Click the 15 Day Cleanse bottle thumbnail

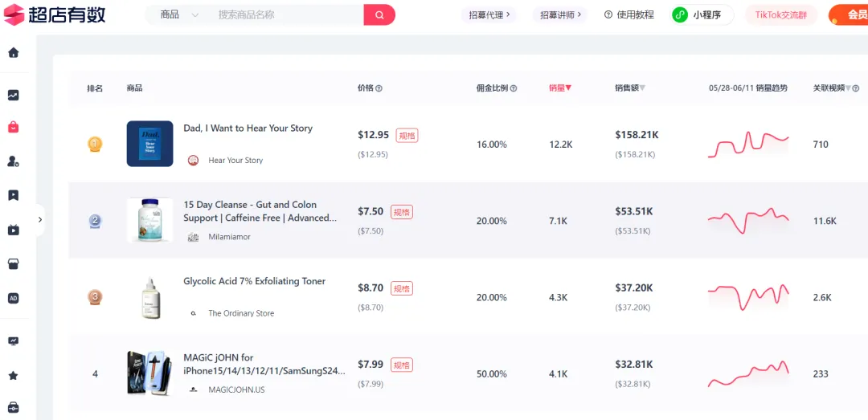[x=149, y=220]
